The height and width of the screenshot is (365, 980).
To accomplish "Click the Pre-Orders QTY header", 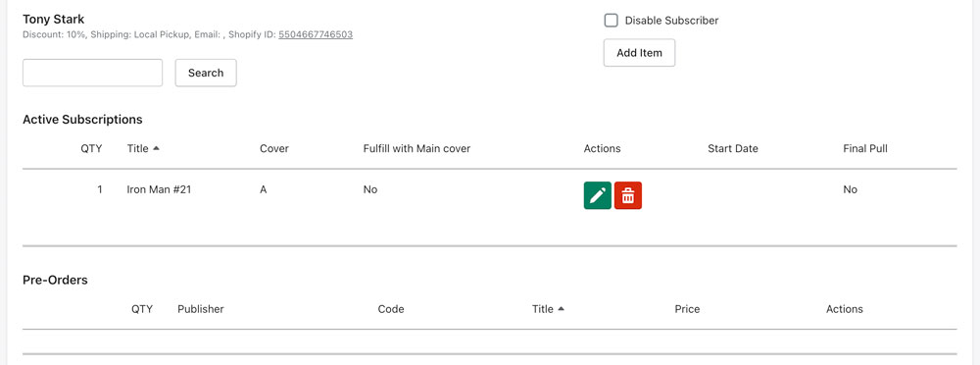I will [142, 309].
